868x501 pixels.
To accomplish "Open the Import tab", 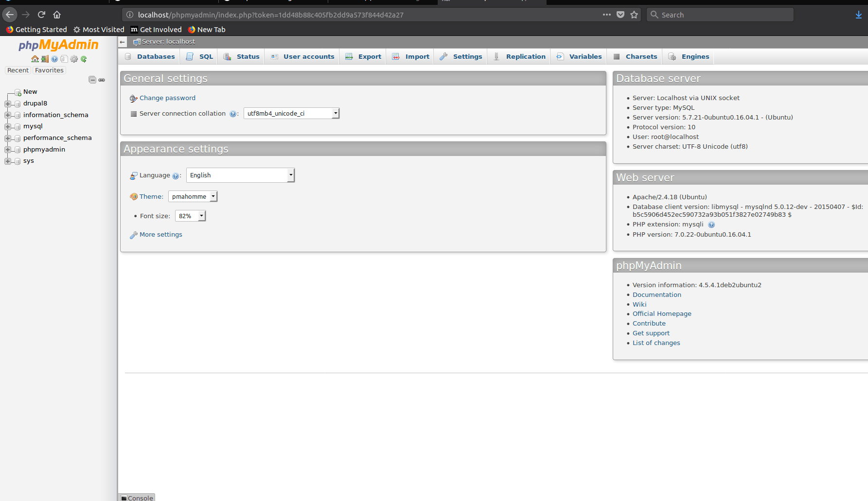I will [x=411, y=56].
